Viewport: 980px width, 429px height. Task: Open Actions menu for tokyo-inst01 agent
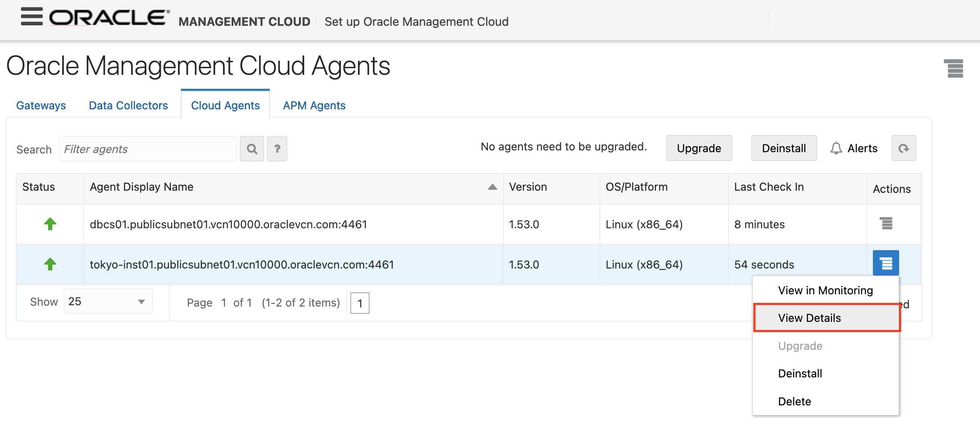[x=886, y=263]
